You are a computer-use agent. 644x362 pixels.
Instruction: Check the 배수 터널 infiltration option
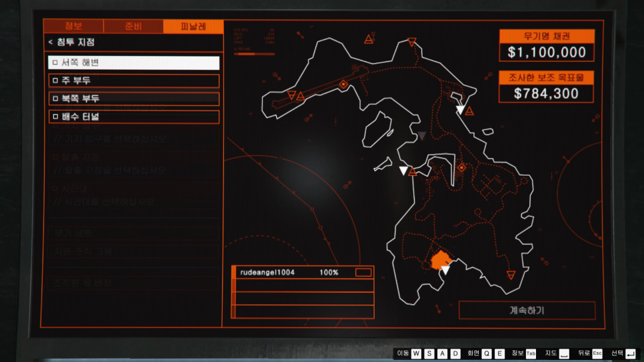point(133,117)
